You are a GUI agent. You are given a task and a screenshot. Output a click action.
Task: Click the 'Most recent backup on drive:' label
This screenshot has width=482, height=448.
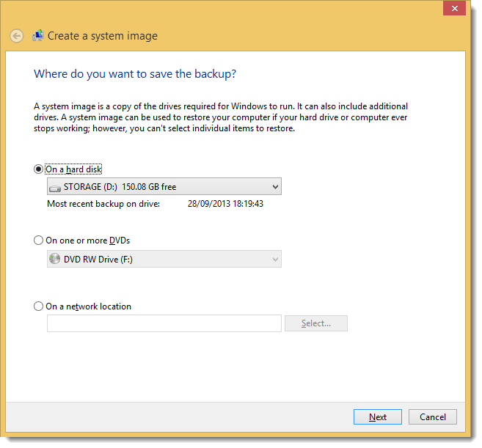tap(103, 204)
